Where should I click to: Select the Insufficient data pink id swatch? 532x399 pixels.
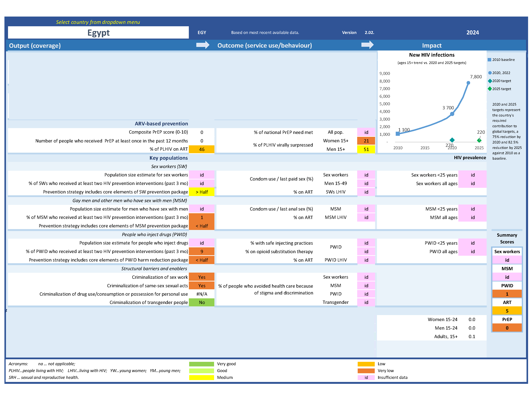366,377
